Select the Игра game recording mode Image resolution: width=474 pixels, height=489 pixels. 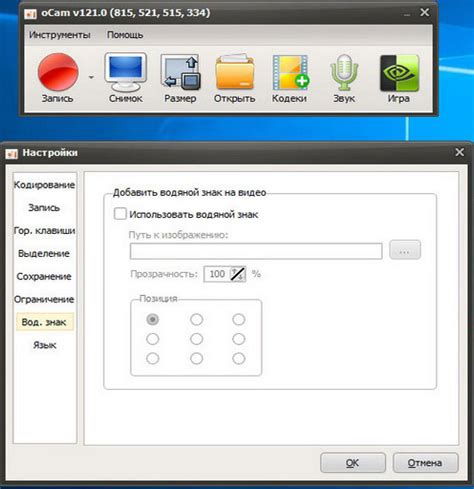tap(399, 73)
